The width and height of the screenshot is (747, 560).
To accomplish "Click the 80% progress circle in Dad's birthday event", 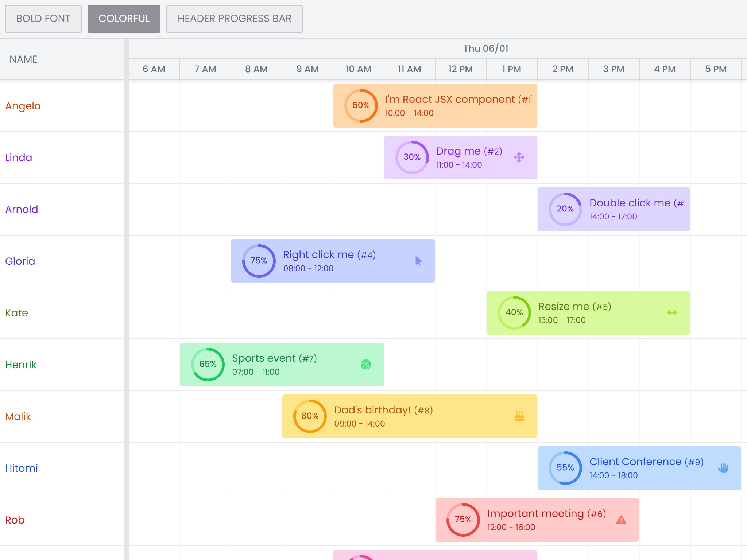I will 310,416.
